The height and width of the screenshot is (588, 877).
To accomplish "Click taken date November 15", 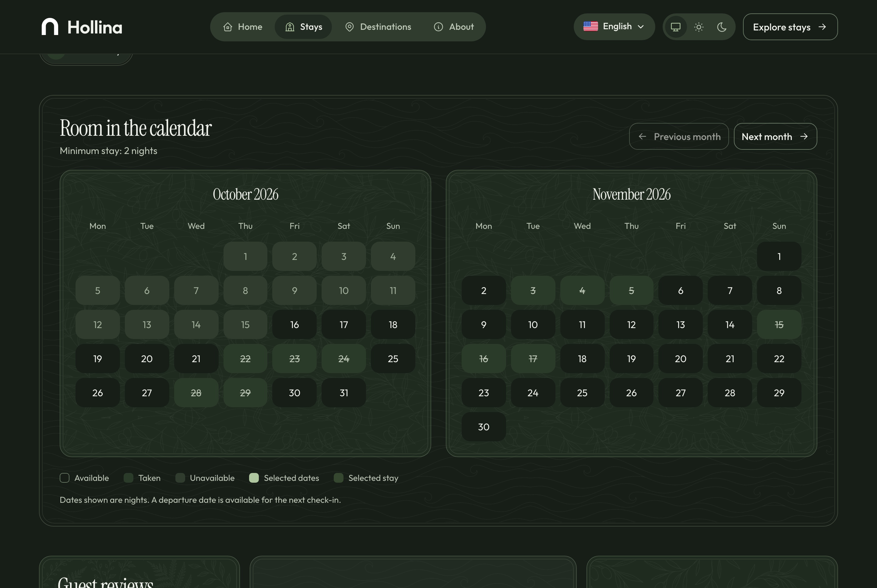I will [779, 325].
